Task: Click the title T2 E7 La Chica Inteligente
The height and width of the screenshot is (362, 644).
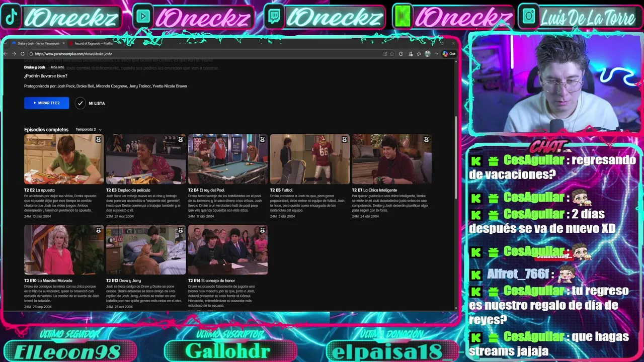Action: click(374, 190)
